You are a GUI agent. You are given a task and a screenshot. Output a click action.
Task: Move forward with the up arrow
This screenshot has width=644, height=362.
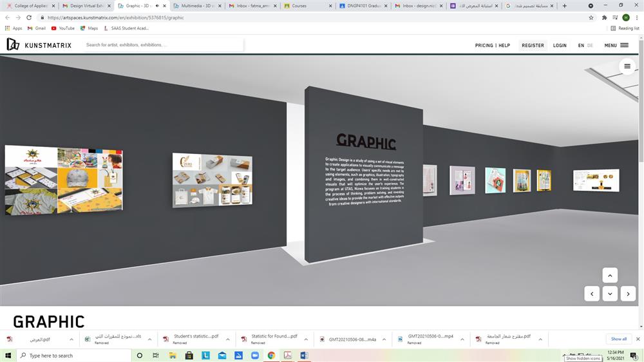(x=610, y=275)
